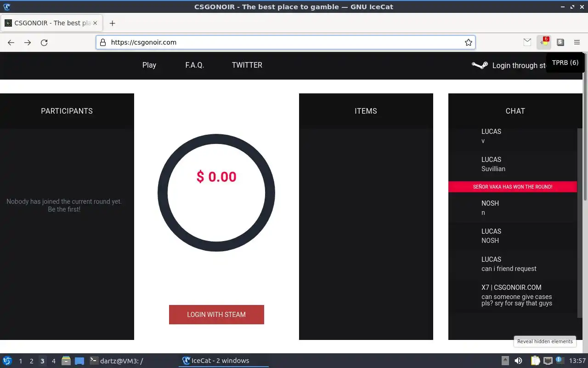Image resolution: width=588 pixels, height=368 pixels.
Task: Open the envelope mail extension icon
Action: (x=527, y=42)
